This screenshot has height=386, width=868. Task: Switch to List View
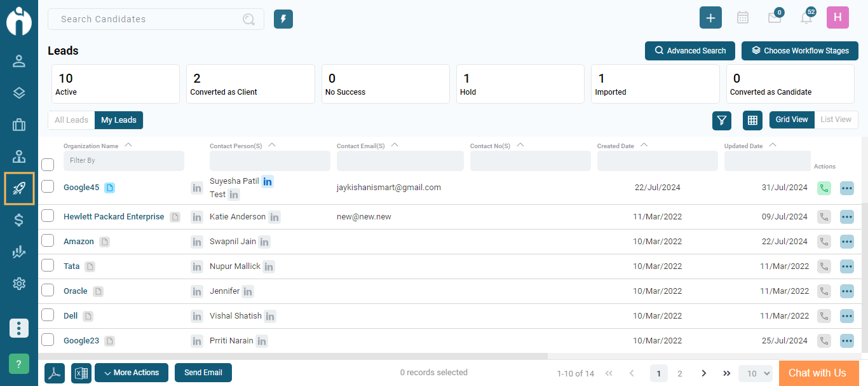pos(836,120)
